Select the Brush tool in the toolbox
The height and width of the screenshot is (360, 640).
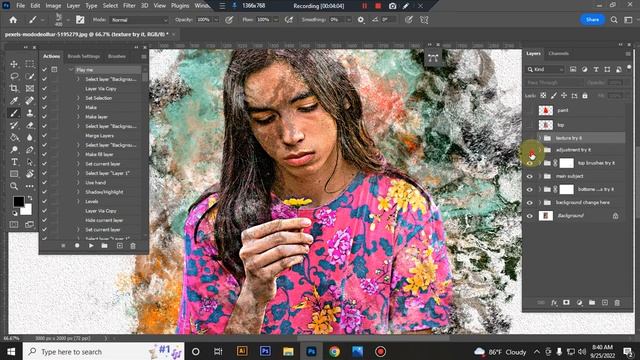coord(14,113)
